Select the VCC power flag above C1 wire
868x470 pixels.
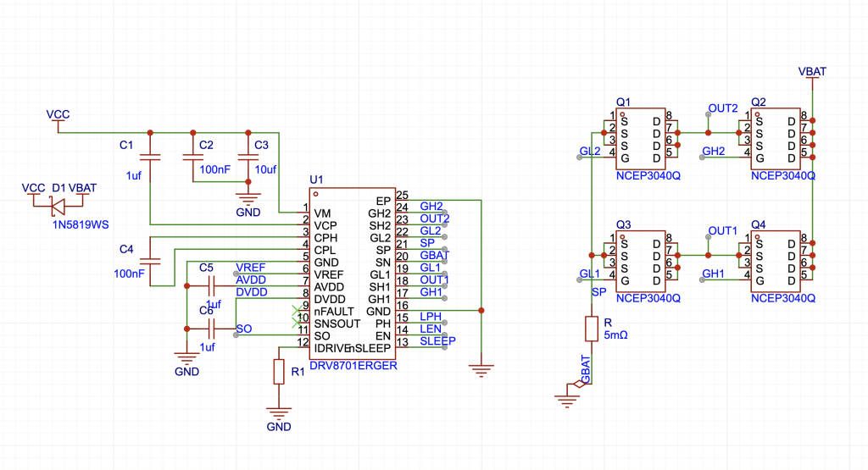(58, 114)
